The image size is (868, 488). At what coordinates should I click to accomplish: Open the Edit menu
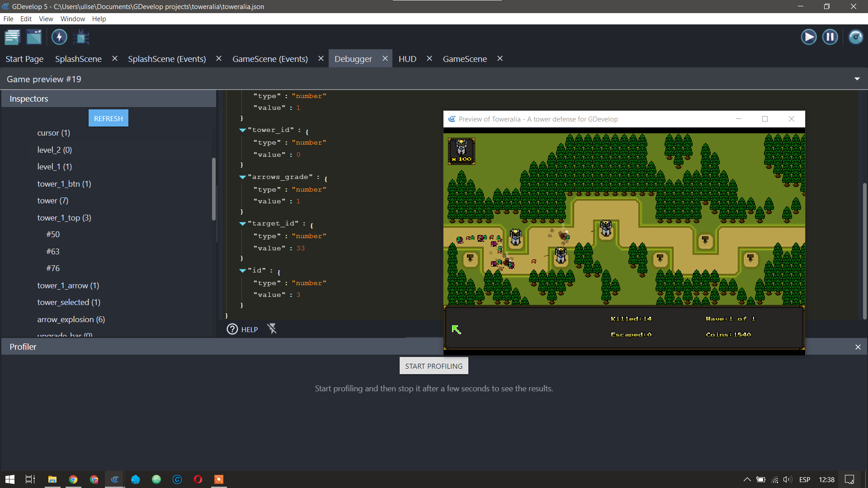[26, 19]
